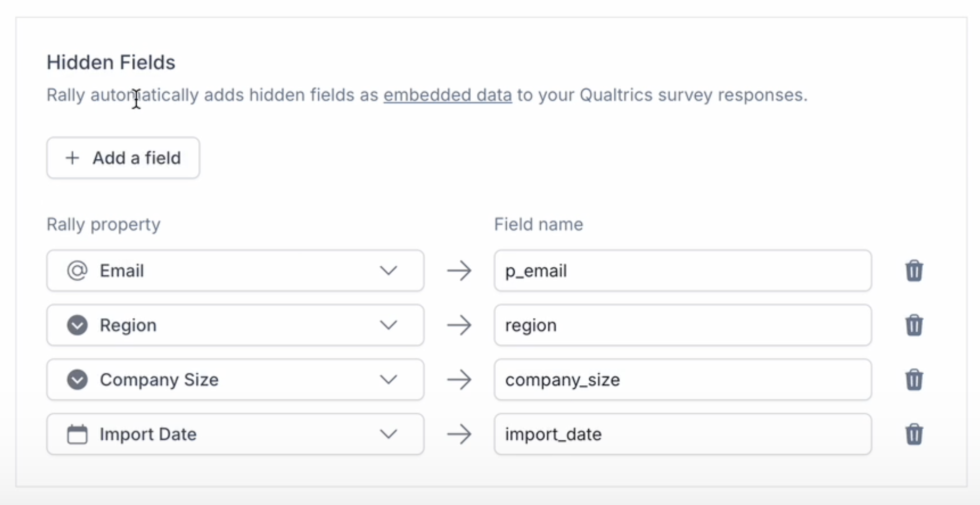Open the embedded data link
Image resolution: width=980 pixels, height=505 pixels.
coord(448,95)
